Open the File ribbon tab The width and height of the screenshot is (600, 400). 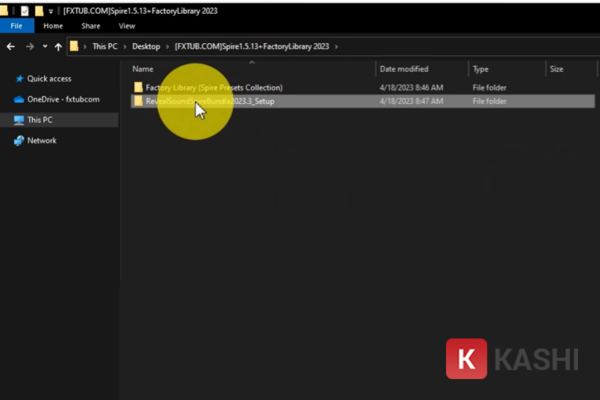[16, 26]
